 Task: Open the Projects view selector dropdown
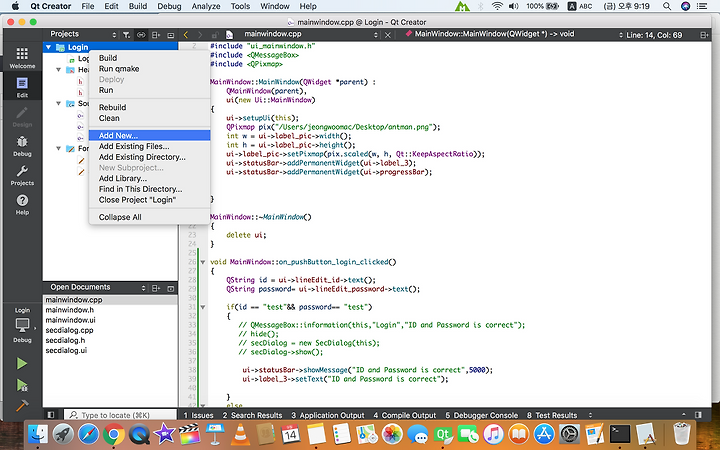(83, 34)
